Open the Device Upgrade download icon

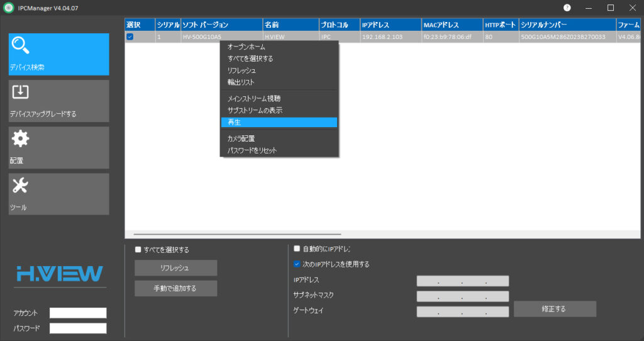tap(21, 92)
